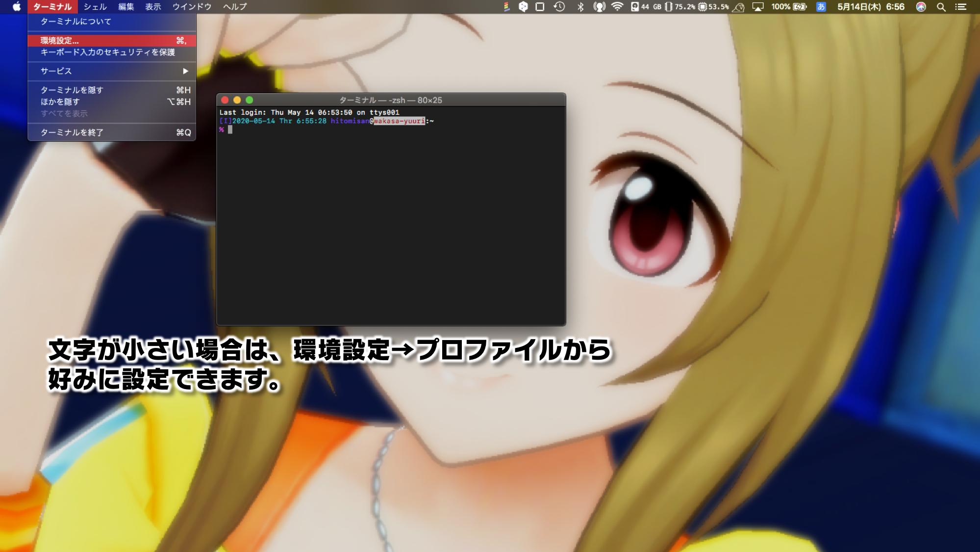Viewport: 980px width, 552px height.
Task: Open the Wi-Fi status menu
Action: (x=618, y=6)
